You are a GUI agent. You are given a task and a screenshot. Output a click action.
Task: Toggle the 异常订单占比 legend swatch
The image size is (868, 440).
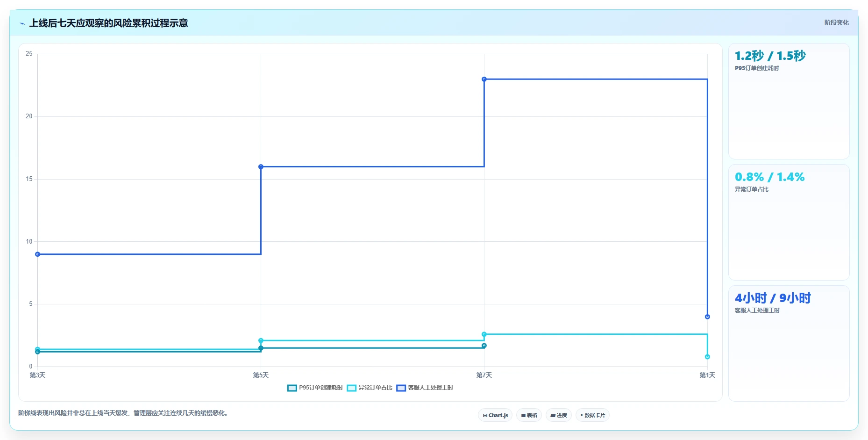click(x=352, y=388)
